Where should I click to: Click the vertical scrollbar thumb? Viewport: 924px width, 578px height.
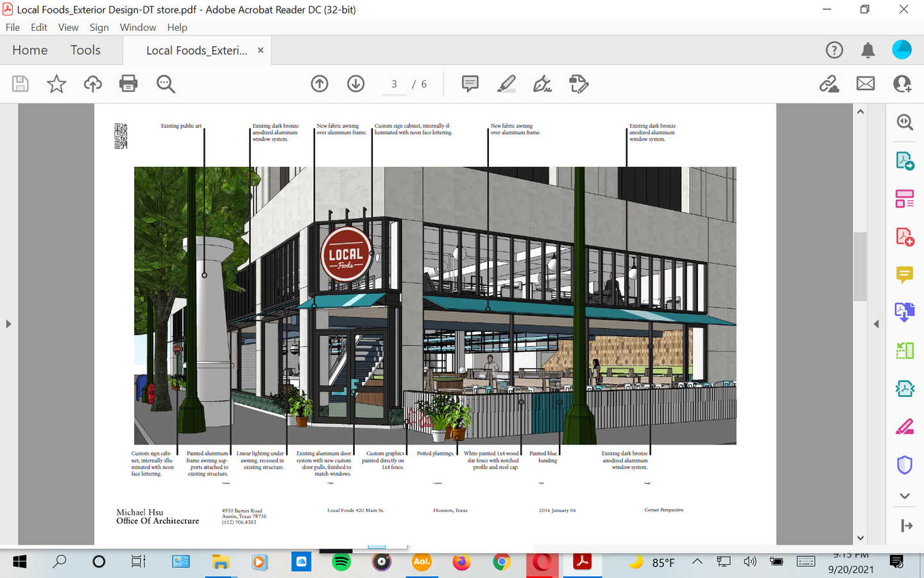(x=860, y=266)
